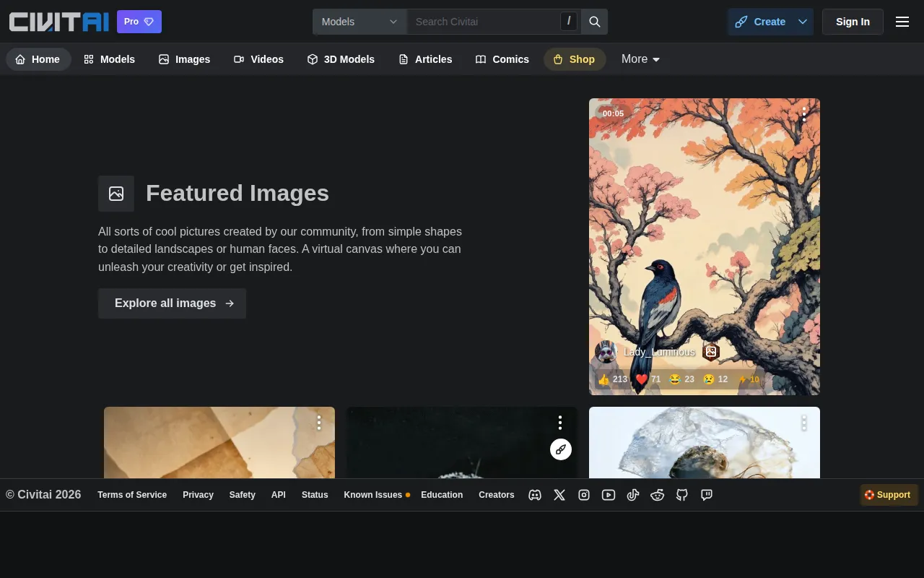The image size is (924, 578).
Task: Click the badge icon beside Lady_Luminous
Action: click(x=711, y=352)
